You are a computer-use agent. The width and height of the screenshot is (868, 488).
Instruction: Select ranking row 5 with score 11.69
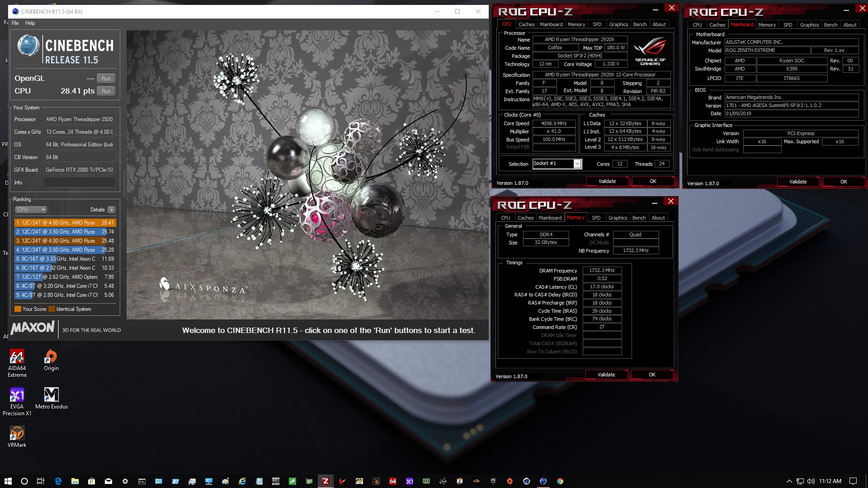point(65,259)
